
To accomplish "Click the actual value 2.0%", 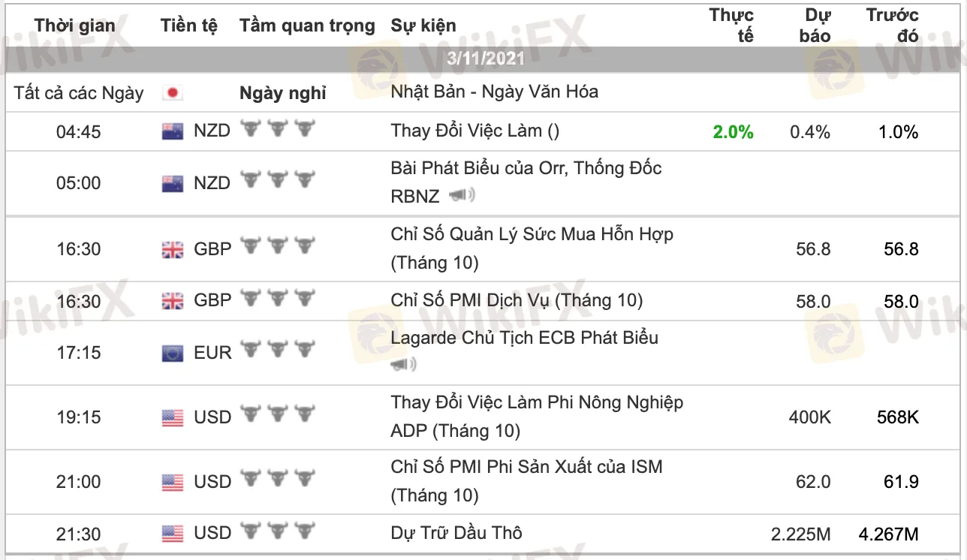I will pos(733,132).
